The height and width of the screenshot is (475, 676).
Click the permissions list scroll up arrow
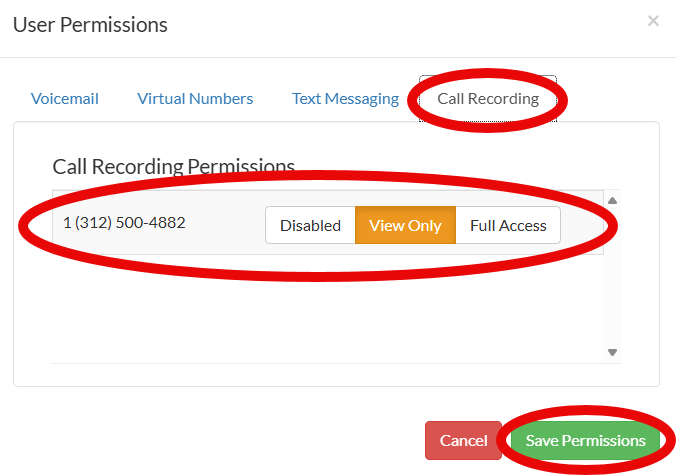click(612, 200)
